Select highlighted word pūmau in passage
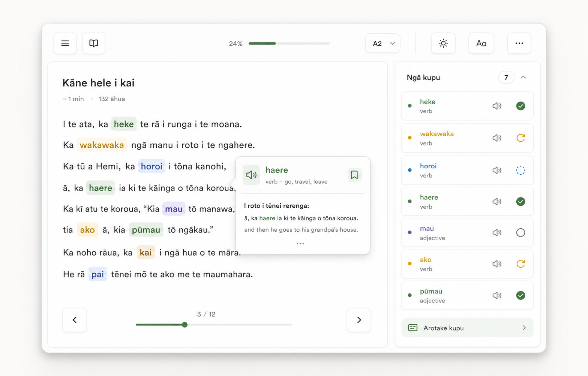The image size is (588, 376). click(146, 230)
